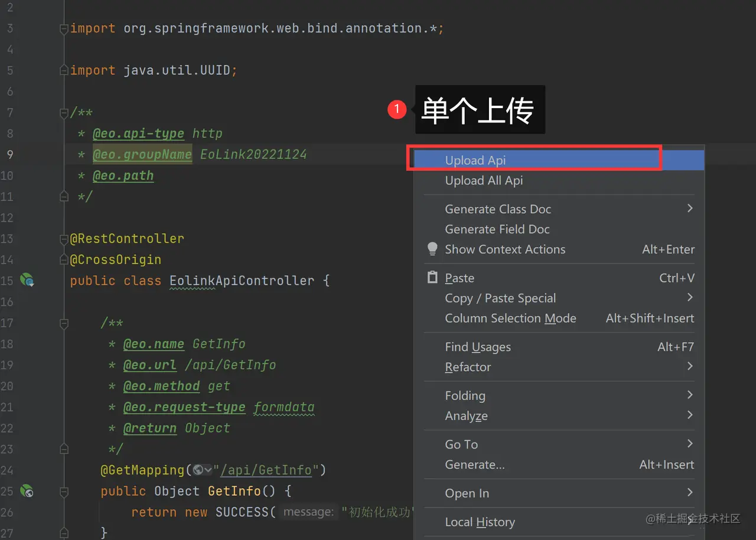The width and height of the screenshot is (756, 540).
Task: Collapse the Spring import fold marker
Action: click(64, 28)
